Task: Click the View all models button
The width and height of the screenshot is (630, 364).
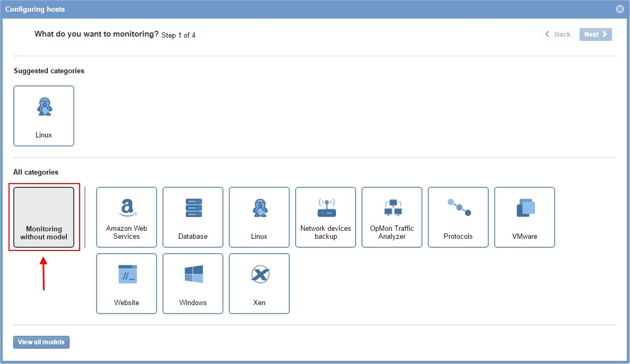Action: click(41, 342)
